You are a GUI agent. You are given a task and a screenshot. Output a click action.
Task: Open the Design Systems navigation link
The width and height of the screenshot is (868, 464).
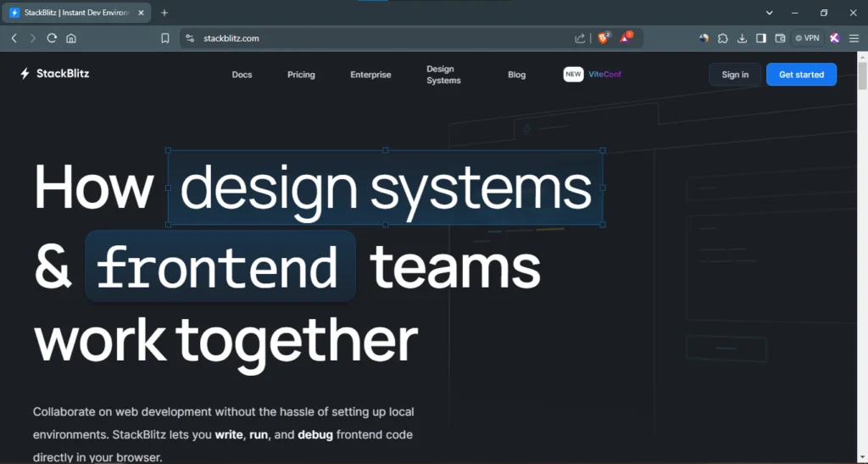[x=443, y=75]
